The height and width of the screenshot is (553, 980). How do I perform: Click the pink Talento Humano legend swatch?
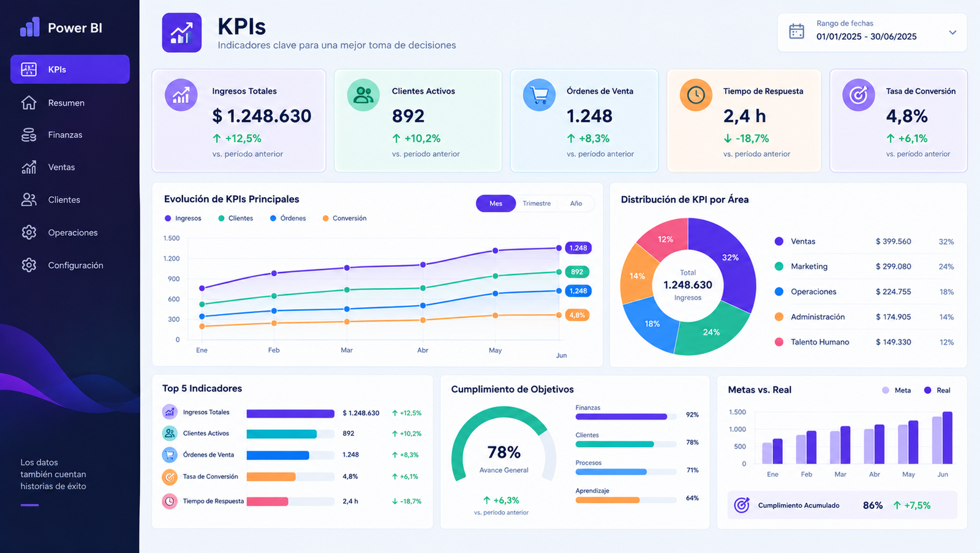(778, 342)
